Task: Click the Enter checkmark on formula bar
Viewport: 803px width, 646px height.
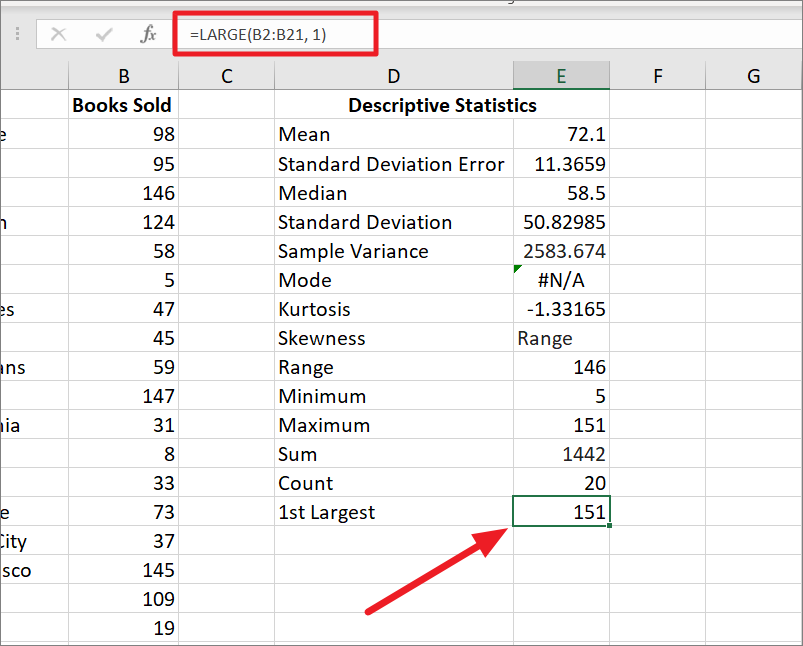Action: pyautogui.click(x=103, y=33)
